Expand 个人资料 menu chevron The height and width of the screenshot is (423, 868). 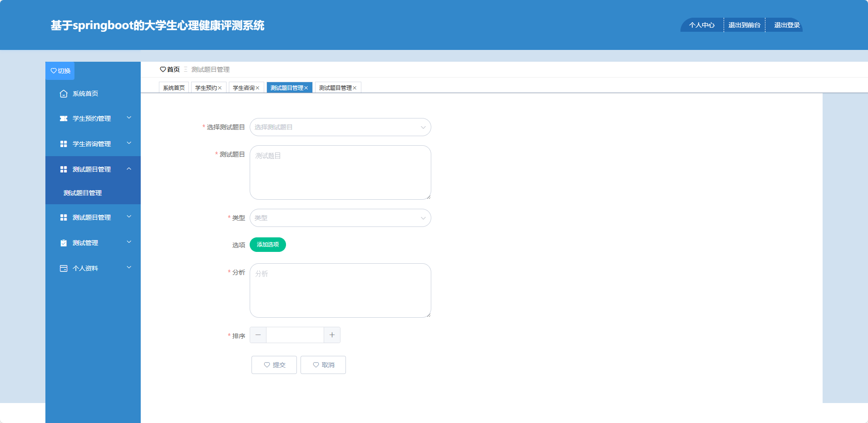click(x=129, y=268)
